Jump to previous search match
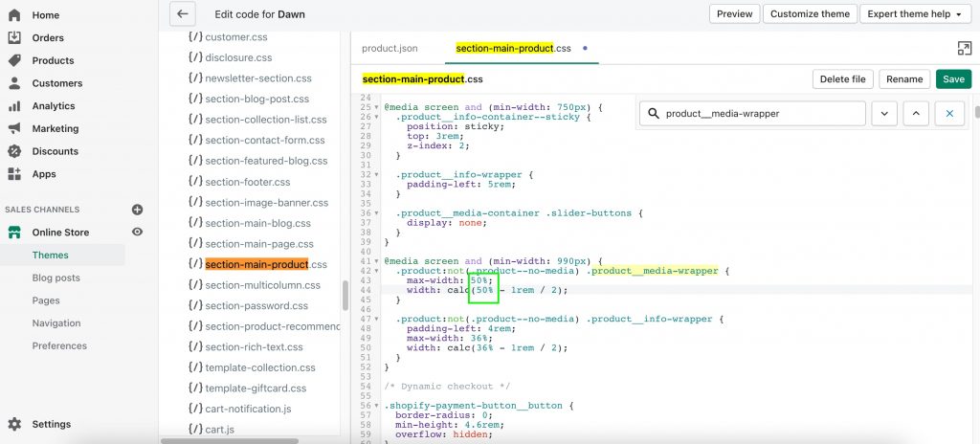Viewport: 980px width, 444px height. click(x=916, y=113)
